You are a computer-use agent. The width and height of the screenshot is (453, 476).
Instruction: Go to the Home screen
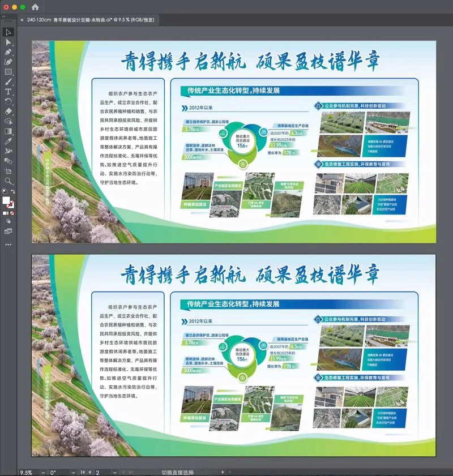[x=35, y=7]
